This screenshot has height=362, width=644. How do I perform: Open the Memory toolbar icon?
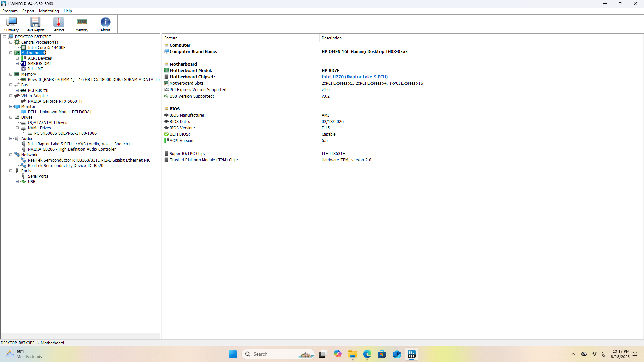[x=82, y=24]
